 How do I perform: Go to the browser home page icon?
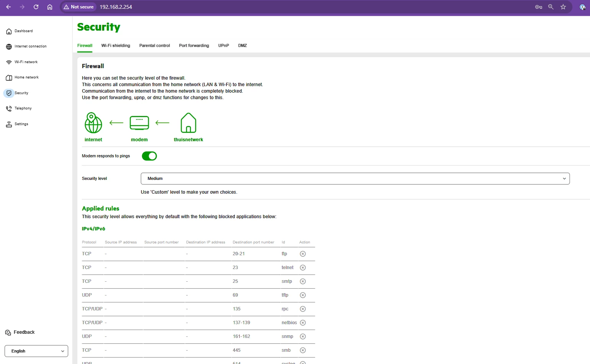(50, 7)
